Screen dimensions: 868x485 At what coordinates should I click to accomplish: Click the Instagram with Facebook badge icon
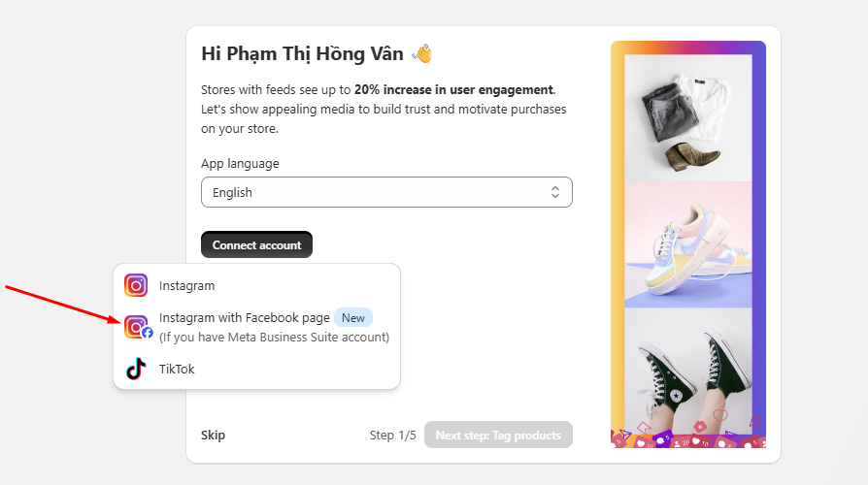click(x=138, y=327)
